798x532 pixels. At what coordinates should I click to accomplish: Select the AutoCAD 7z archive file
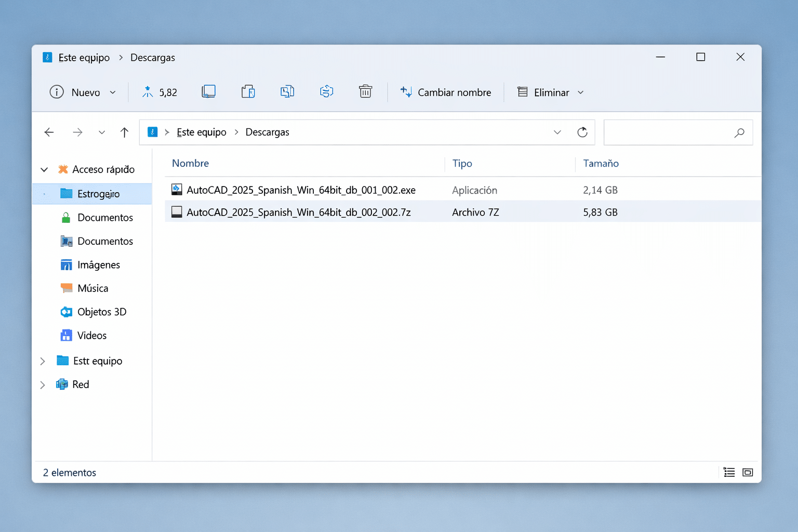point(299,211)
